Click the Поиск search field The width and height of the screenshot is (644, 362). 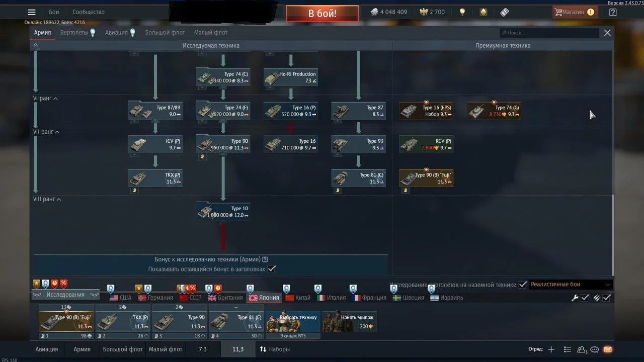[549, 33]
